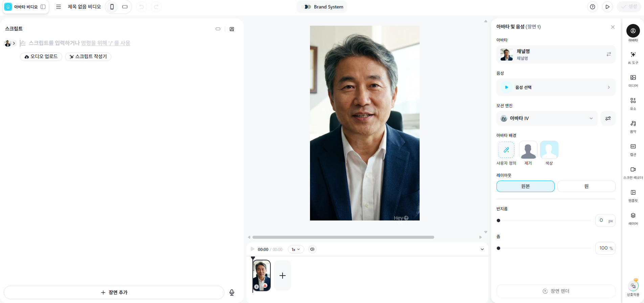Select scene 1 thumbnail in timeline
Viewport: 644px width, 303px height.
point(262,275)
